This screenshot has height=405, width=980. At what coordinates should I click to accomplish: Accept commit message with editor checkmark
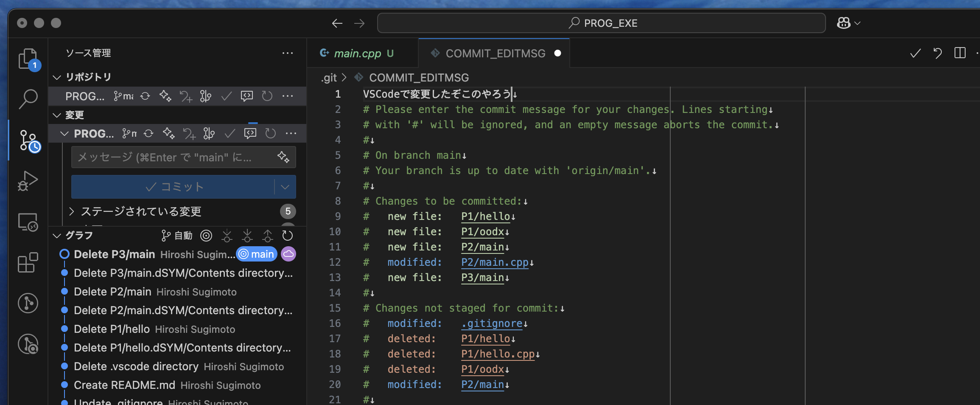(x=916, y=53)
